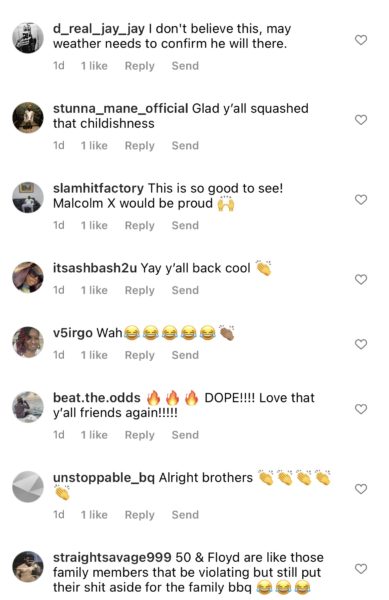View 1 like on d_real_jay_jay's comment
Viewport: 389px width, 600px height.
94,66
